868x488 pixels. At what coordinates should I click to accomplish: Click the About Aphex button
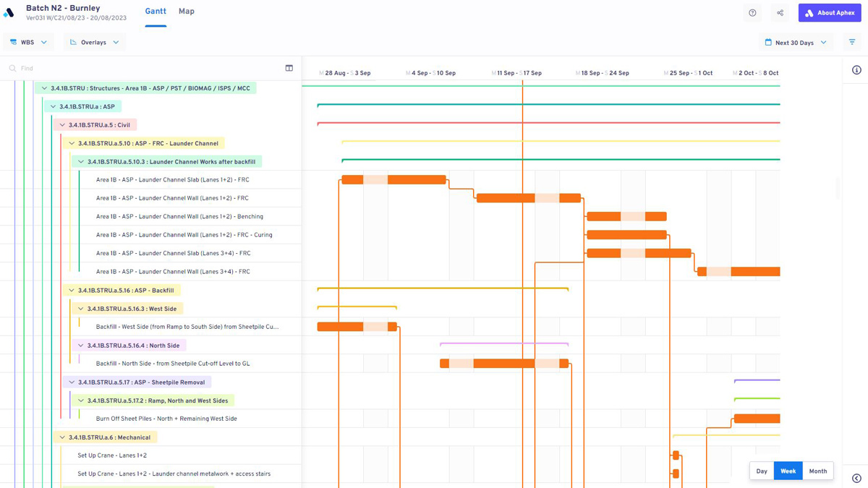pyautogui.click(x=829, y=12)
